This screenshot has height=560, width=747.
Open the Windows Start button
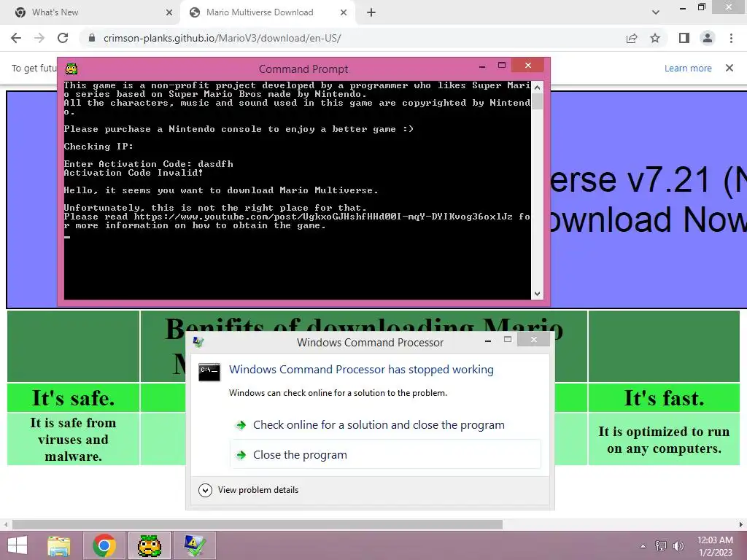pyautogui.click(x=18, y=545)
